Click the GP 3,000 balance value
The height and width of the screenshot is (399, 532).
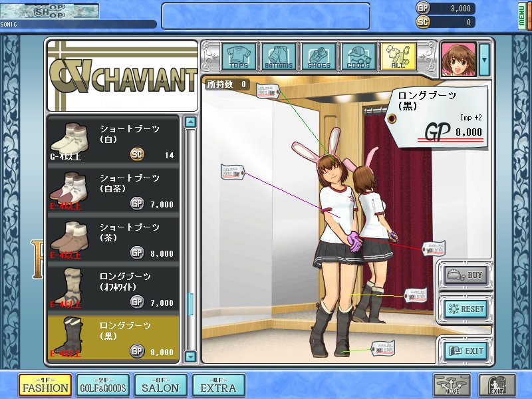tap(460, 8)
